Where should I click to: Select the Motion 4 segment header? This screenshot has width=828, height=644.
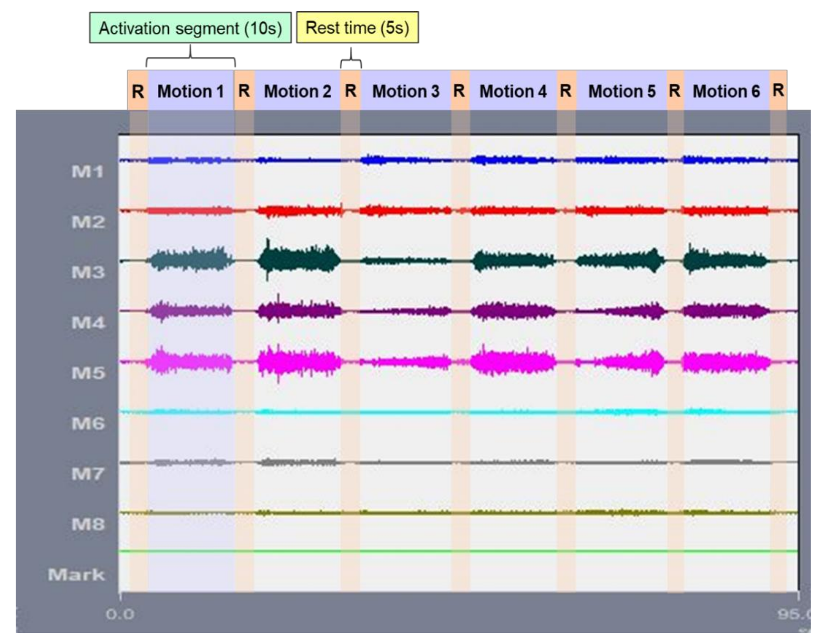pos(513,91)
